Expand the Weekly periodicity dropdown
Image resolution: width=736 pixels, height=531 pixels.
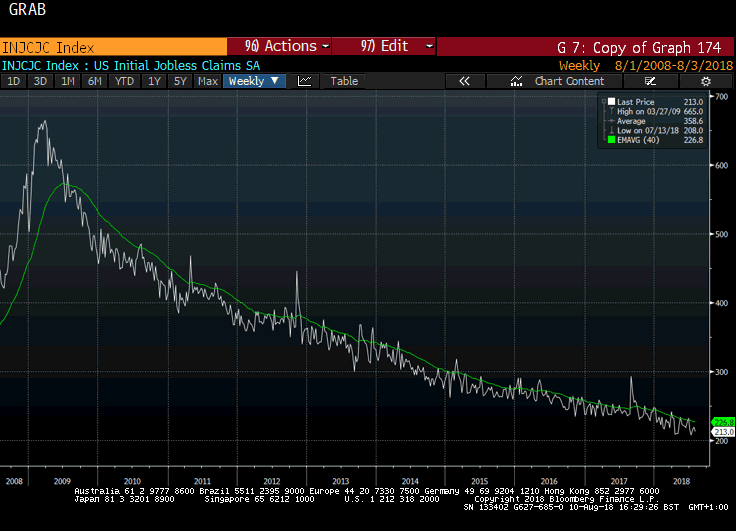pyautogui.click(x=254, y=81)
